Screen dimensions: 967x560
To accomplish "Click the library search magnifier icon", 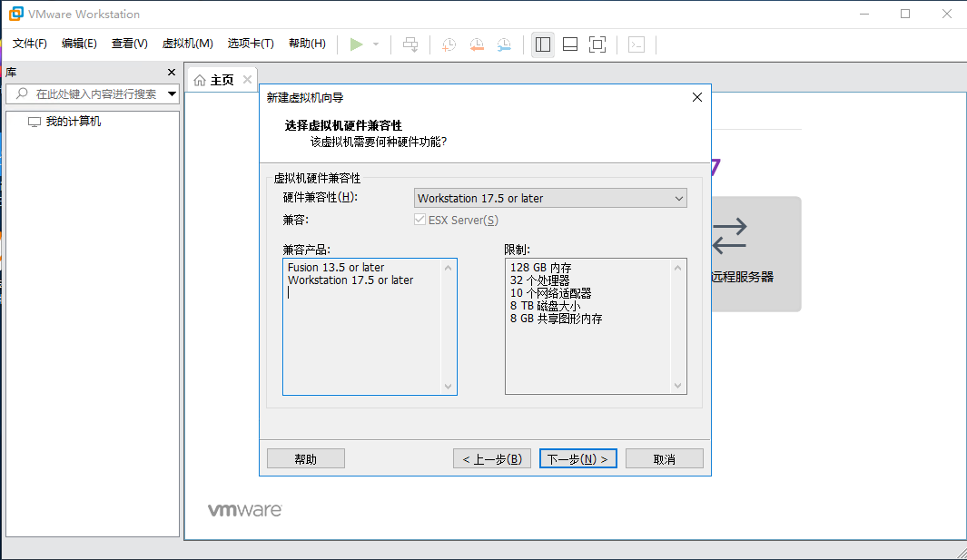I will tap(22, 93).
